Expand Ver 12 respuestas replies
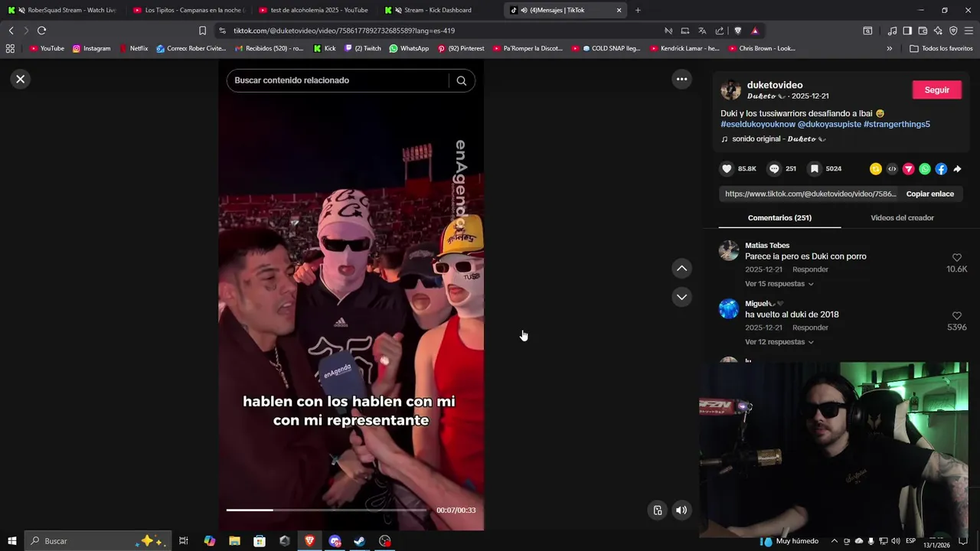Viewport: 980px width, 551px height. pos(779,342)
